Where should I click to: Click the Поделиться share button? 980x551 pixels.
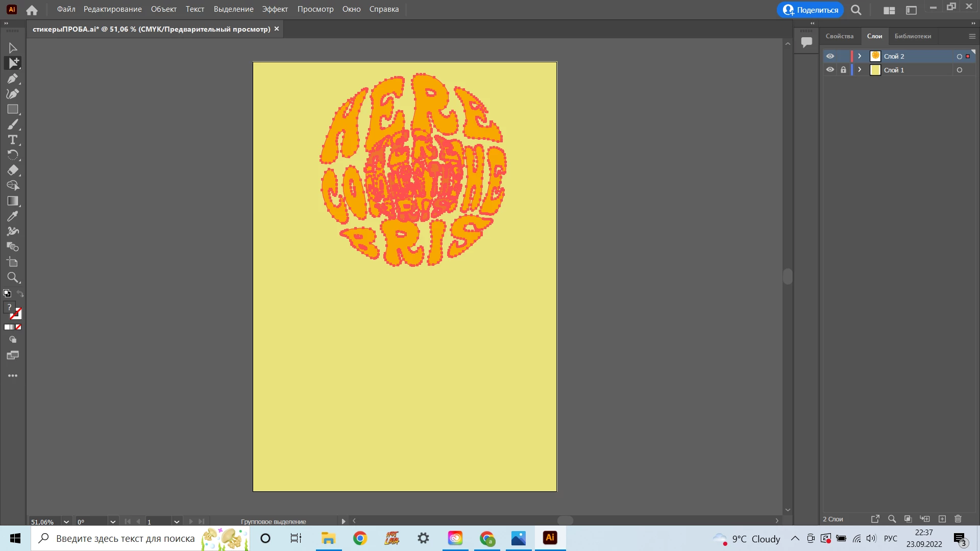pyautogui.click(x=810, y=10)
